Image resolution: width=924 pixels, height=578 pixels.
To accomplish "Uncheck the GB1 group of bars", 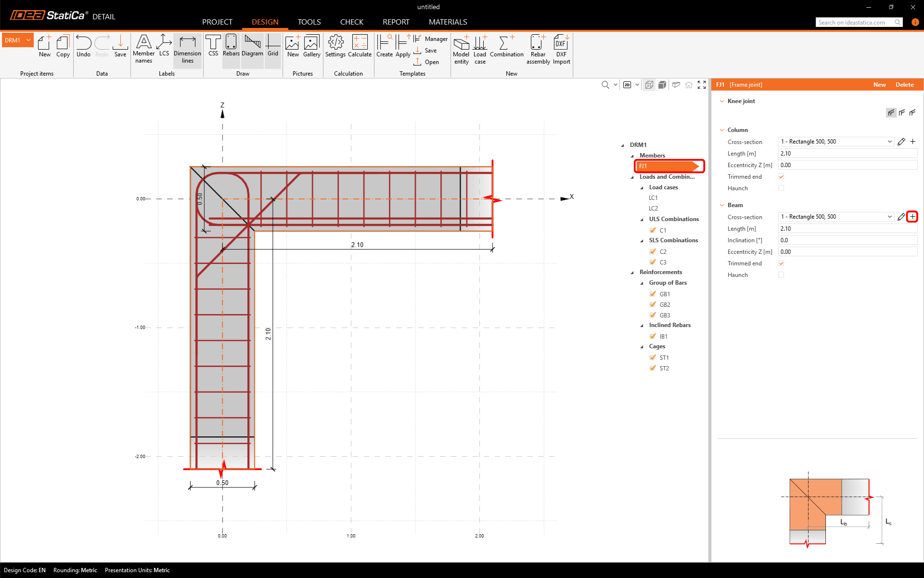I will click(653, 294).
